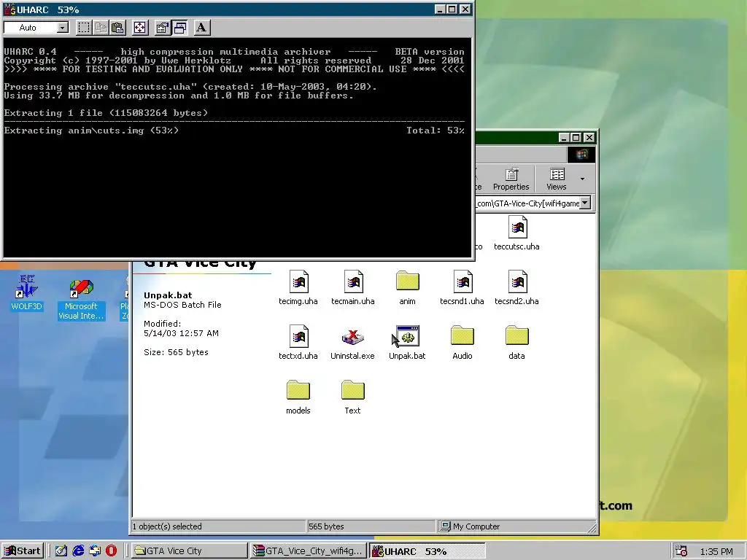Maximize the UHARC console window
Image resolution: width=747 pixels, height=560 pixels.
pyautogui.click(x=452, y=9)
